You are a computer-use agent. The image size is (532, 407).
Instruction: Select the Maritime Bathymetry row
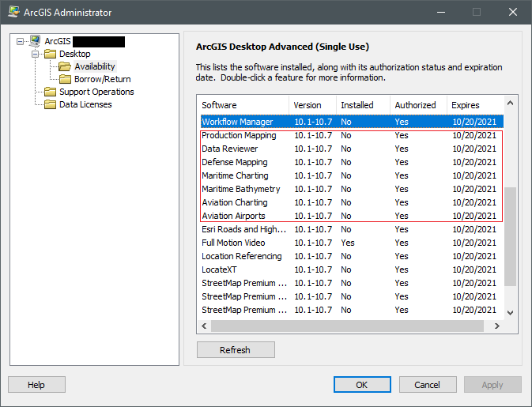352,189
